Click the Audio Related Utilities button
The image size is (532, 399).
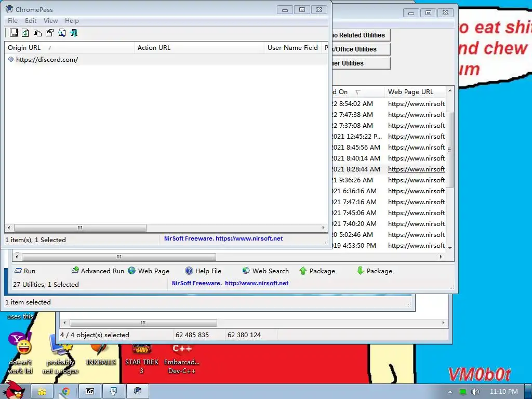coord(361,35)
